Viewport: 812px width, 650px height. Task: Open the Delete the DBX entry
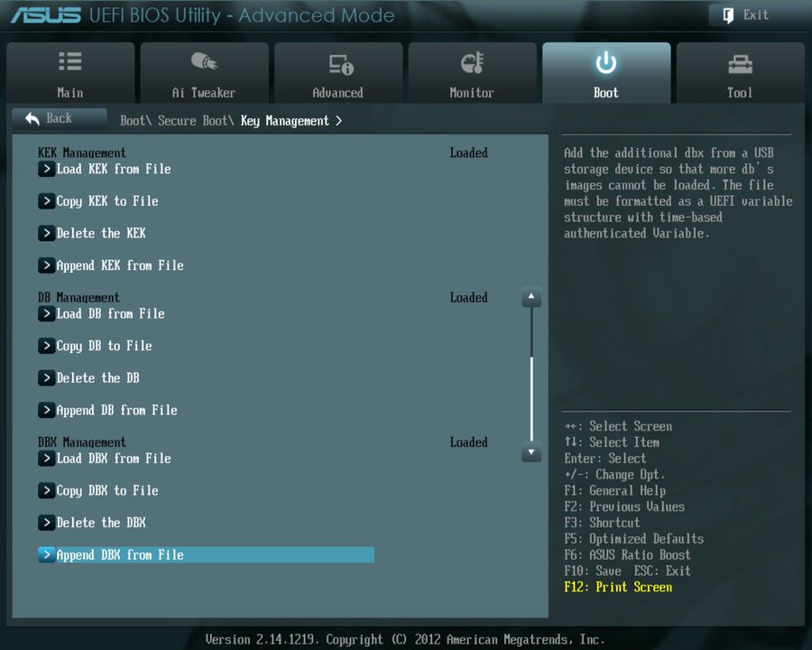point(101,522)
